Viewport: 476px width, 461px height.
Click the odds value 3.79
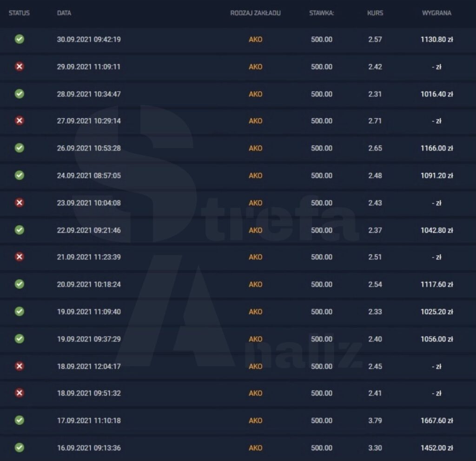375,421
